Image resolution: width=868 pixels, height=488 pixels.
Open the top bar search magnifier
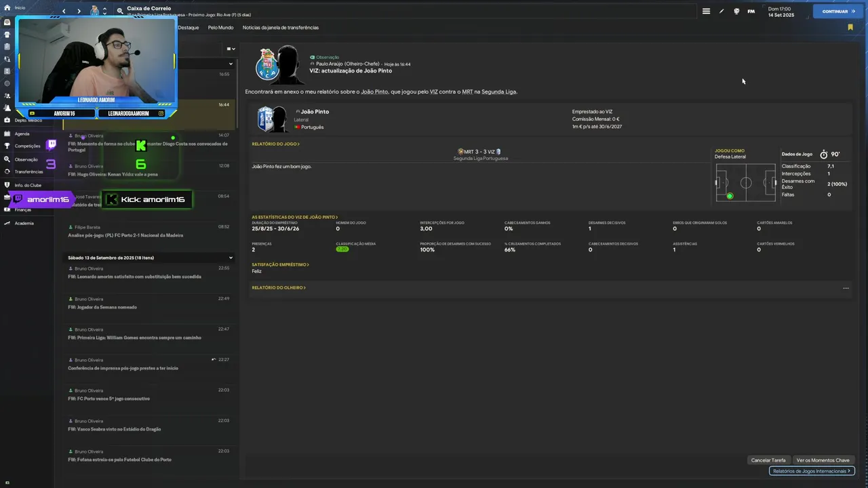coord(120,11)
